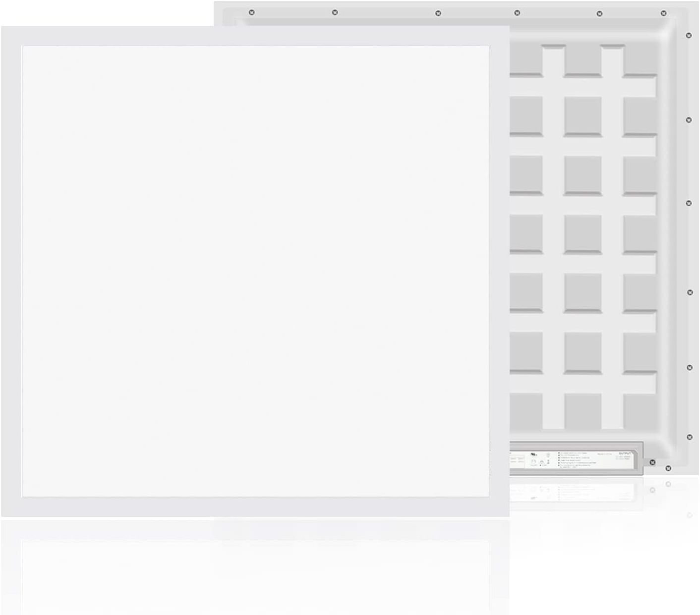Screen dimensions: 700x615
Task: Click the UL certification mark on the label
Action: click(534, 454)
